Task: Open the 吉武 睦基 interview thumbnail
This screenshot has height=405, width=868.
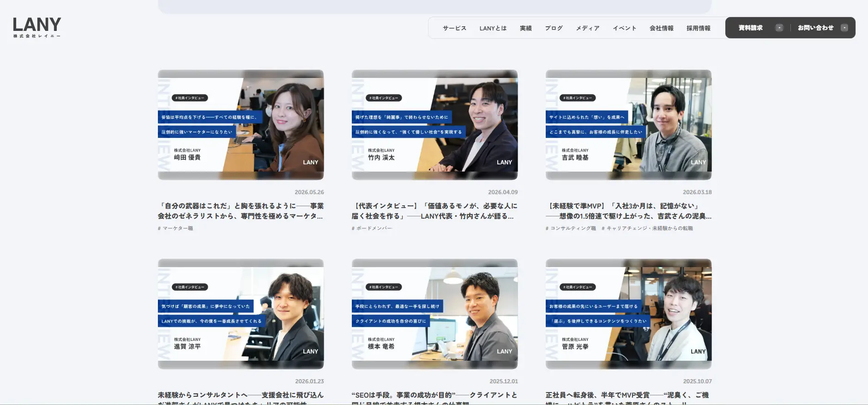Action: coord(628,125)
